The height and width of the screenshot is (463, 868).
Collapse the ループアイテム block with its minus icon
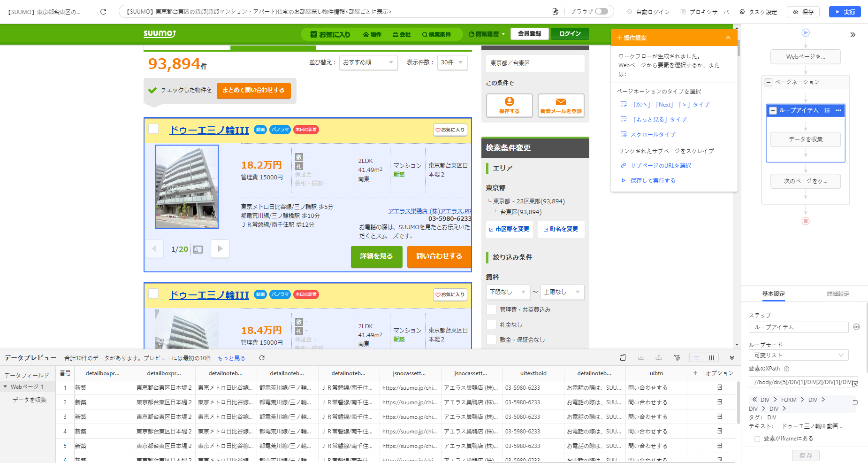click(x=773, y=111)
